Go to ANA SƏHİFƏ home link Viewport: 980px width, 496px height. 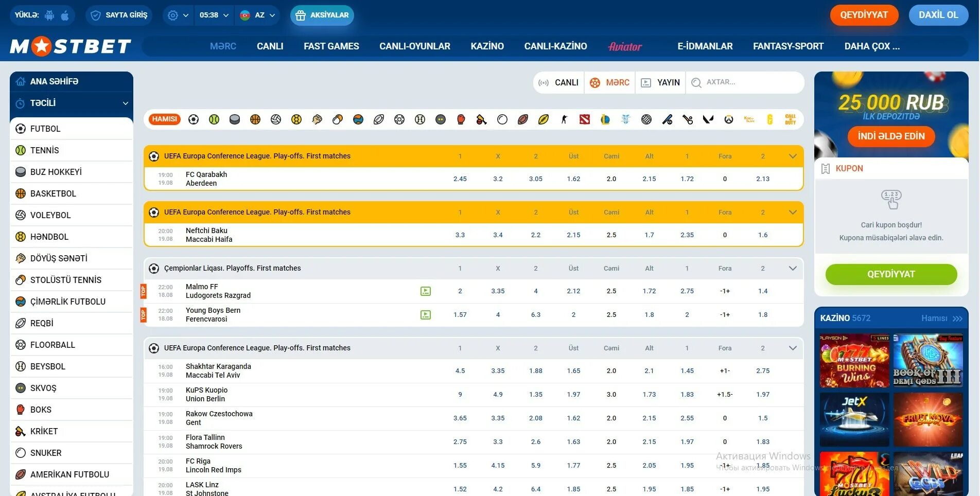(72, 81)
